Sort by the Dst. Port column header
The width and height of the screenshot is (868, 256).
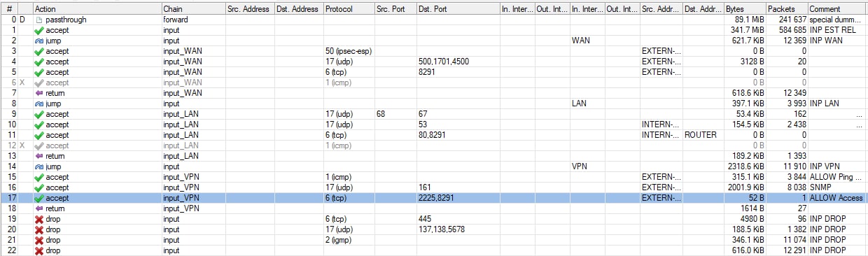tap(458, 9)
